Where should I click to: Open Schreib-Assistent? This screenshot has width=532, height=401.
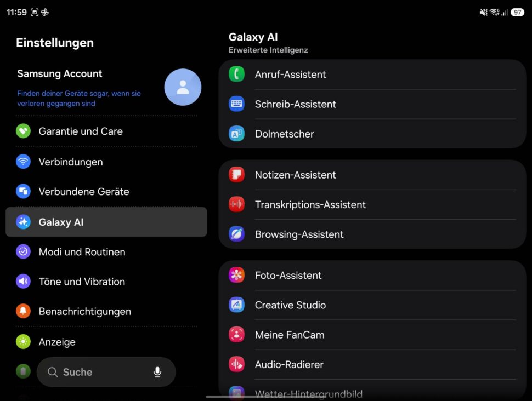click(372, 104)
